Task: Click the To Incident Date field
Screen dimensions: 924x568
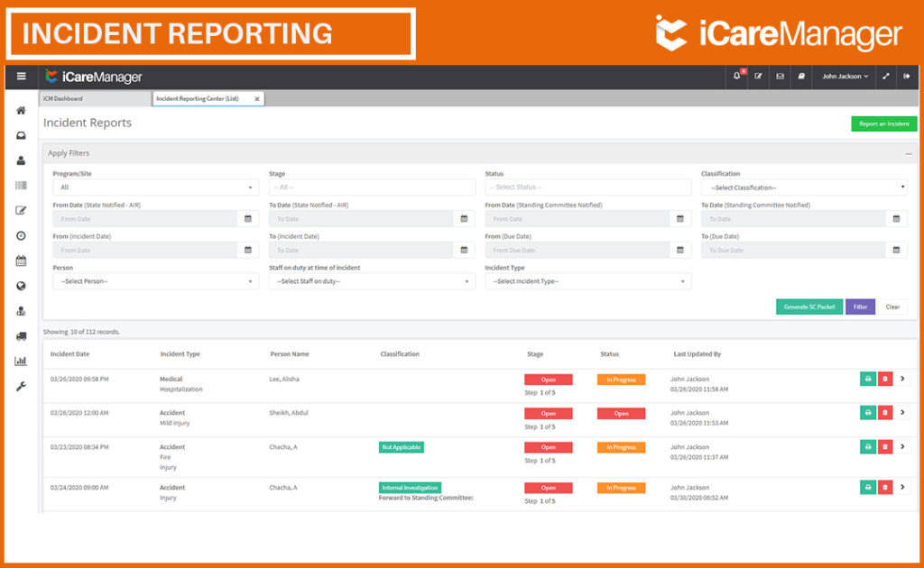Action: 362,250
